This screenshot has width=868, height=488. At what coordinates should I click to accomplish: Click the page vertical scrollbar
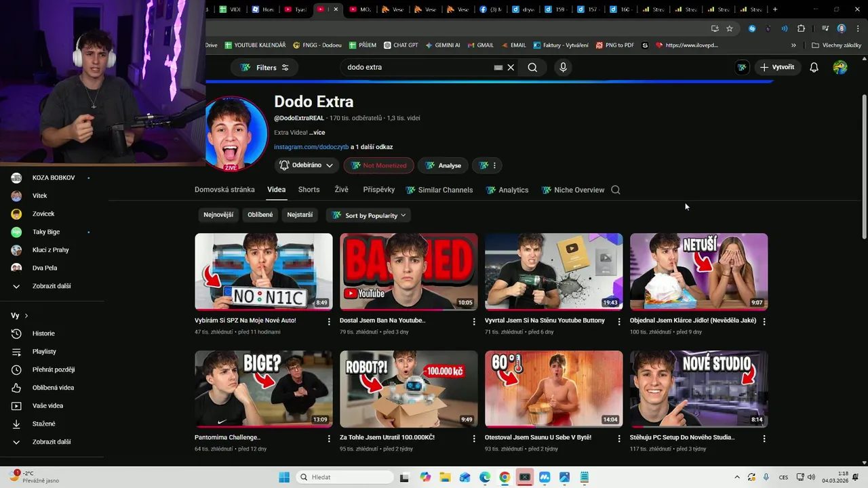tap(864, 166)
